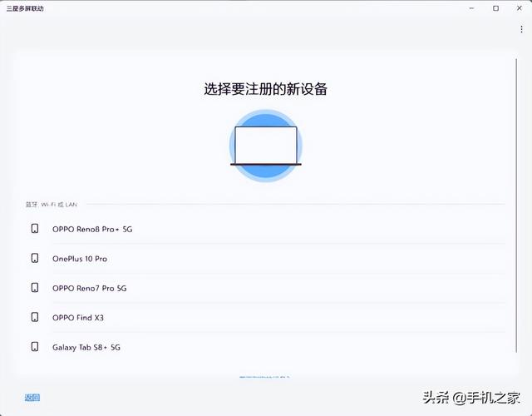This screenshot has height=416, width=532.
Task: Select the OPPO Reno7 Pro 5G device name
Action: coord(89,289)
